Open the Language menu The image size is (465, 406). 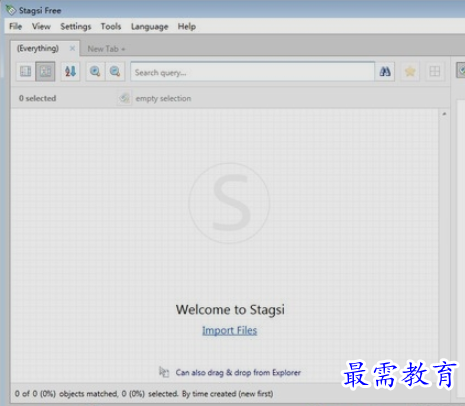pos(150,27)
